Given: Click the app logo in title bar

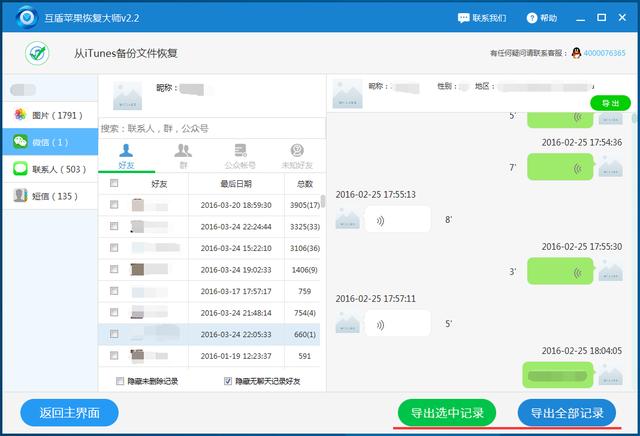Looking at the screenshot, I should (27, 18).
